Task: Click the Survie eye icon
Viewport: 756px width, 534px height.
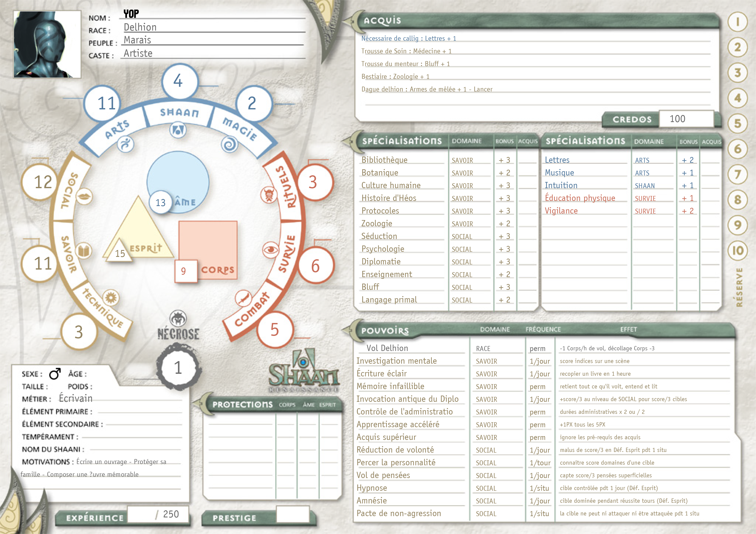Action: 271,250
